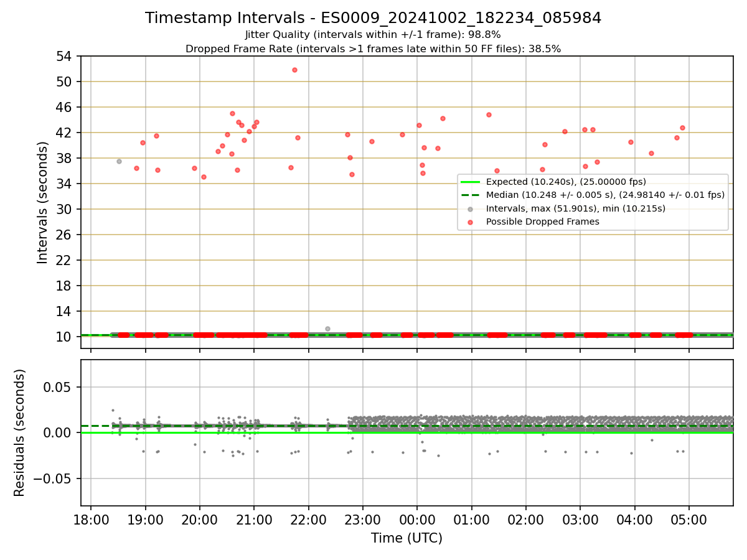Click the gray interval point just above 11 seconds
This screenshot has width=747, height=560.
click(x=327, y=329)
